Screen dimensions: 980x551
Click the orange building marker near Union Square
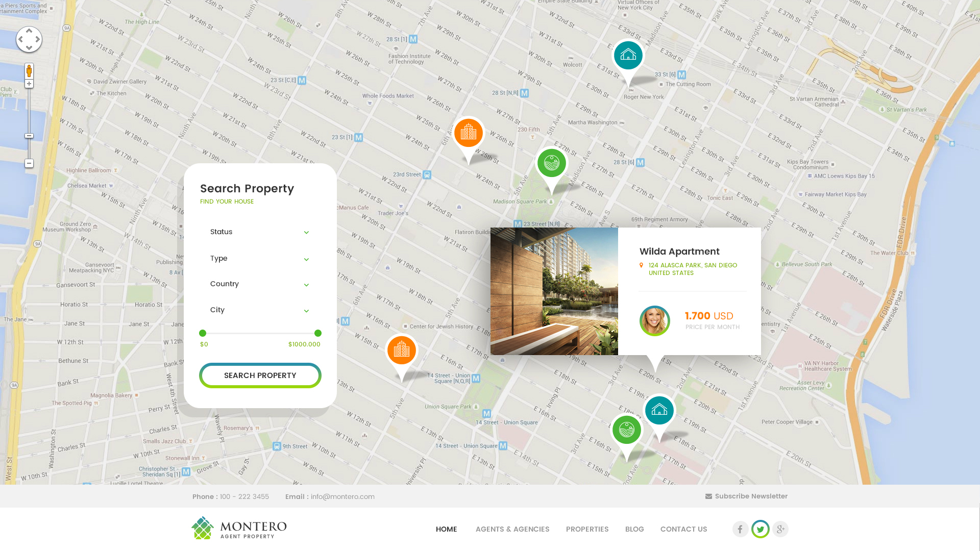[x=402, y=350]
